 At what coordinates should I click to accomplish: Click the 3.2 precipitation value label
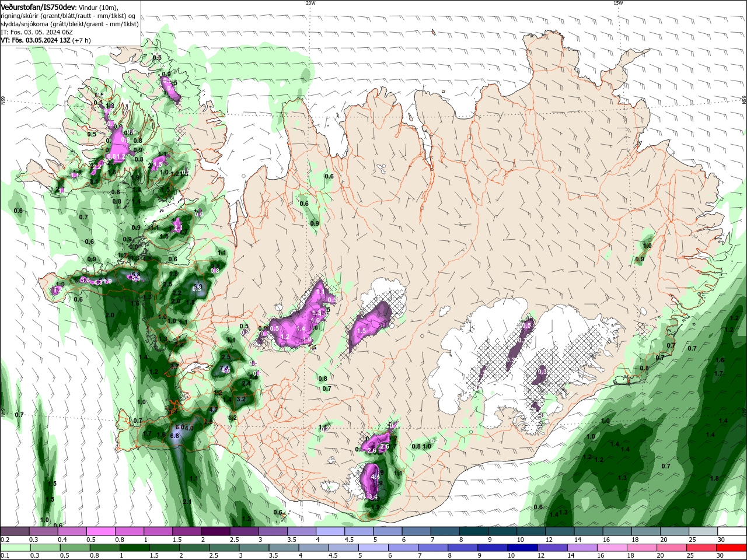tap(241, 399)
